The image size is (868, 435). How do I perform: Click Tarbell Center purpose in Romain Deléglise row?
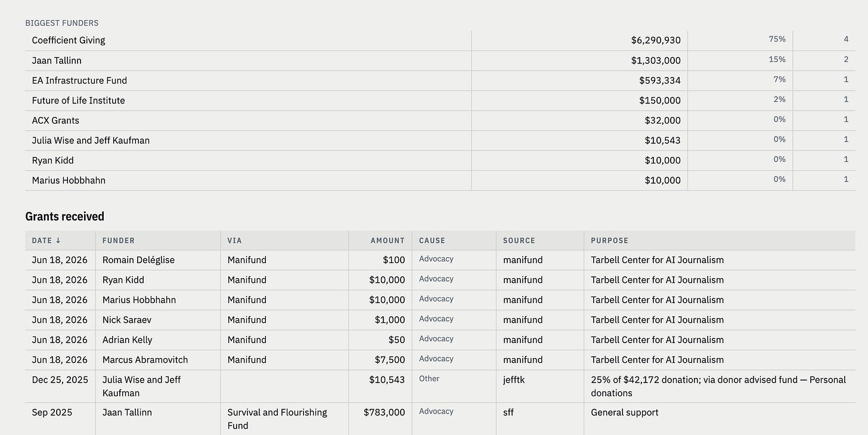[x=658, y=260]
